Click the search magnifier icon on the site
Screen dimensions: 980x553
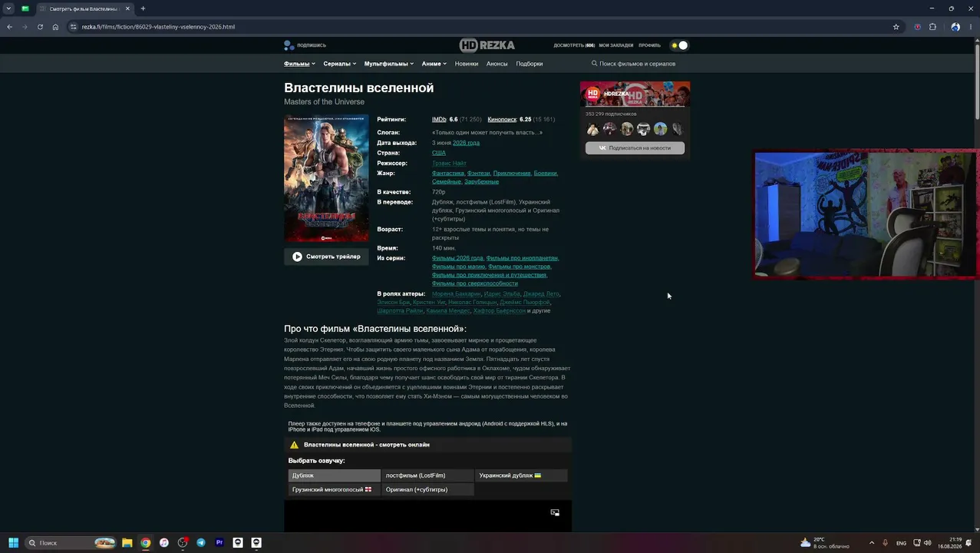594,64
